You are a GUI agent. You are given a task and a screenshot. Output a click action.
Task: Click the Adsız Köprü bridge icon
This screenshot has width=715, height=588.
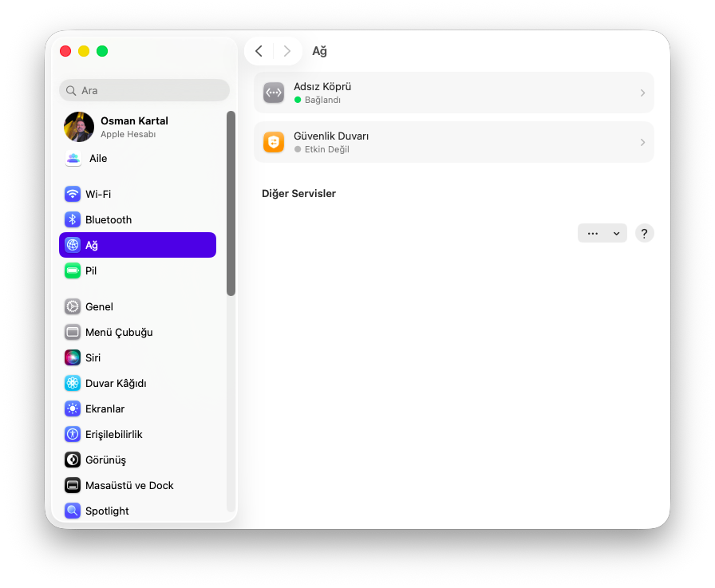click(274, 93)
